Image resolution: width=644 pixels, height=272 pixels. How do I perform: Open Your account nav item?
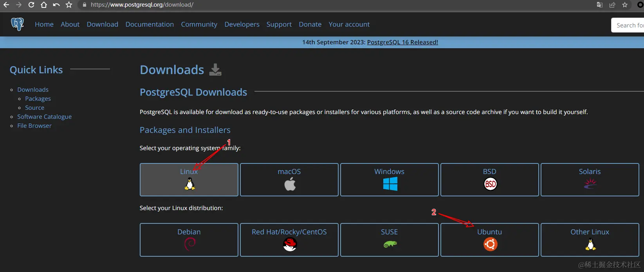click(349, 24)
